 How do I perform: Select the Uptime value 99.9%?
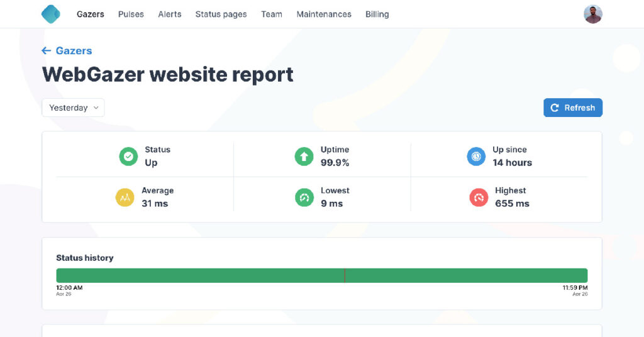pyautogui.click(x=335, y=163)
